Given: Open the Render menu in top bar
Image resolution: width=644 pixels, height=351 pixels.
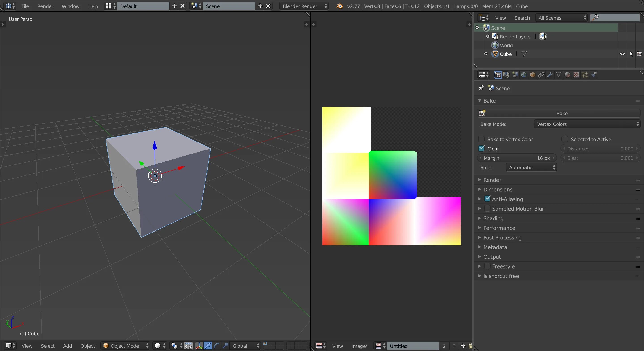Looking at the screenshot, I should tap(45, 6).
